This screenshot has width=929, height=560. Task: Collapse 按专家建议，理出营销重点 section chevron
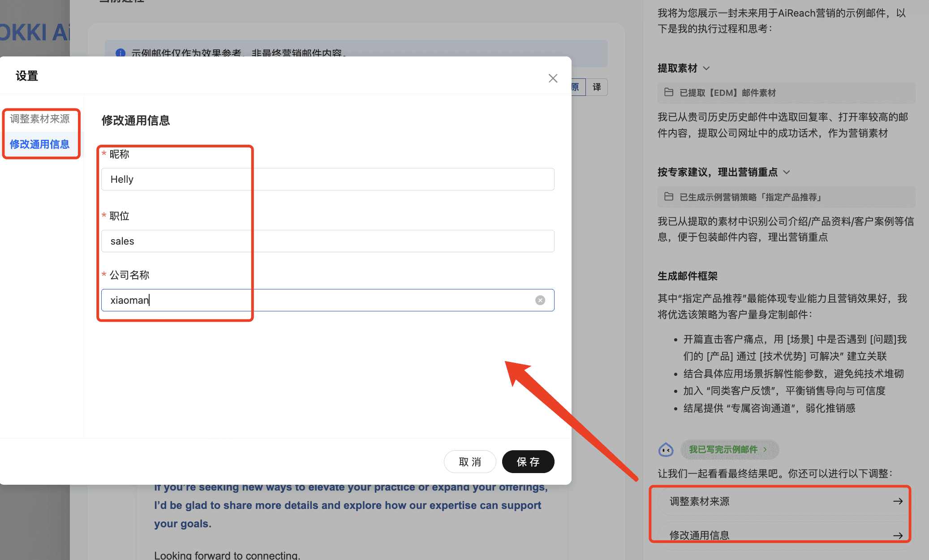[x=787, y=172]
